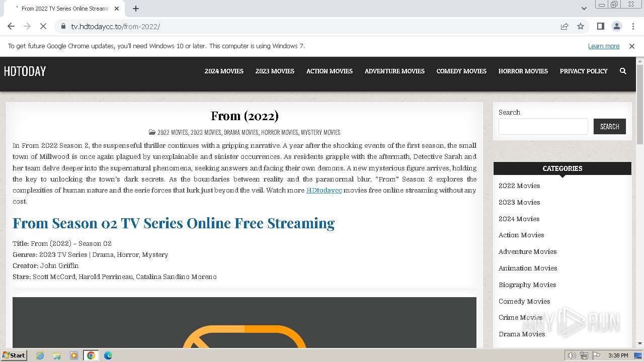
Task: Click the browser back arrow
Action: [x=11, y=26]
